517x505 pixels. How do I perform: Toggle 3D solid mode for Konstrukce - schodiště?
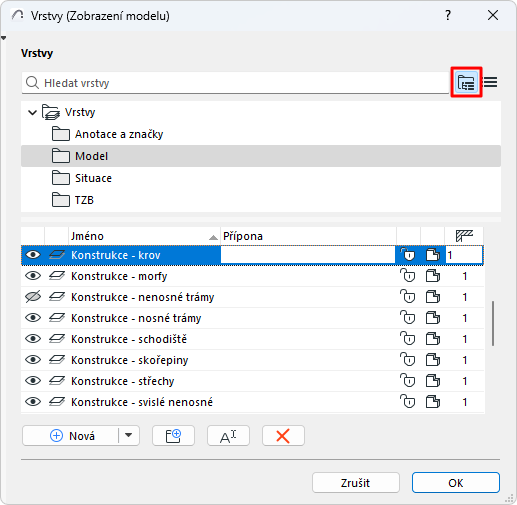click(433, 339)
